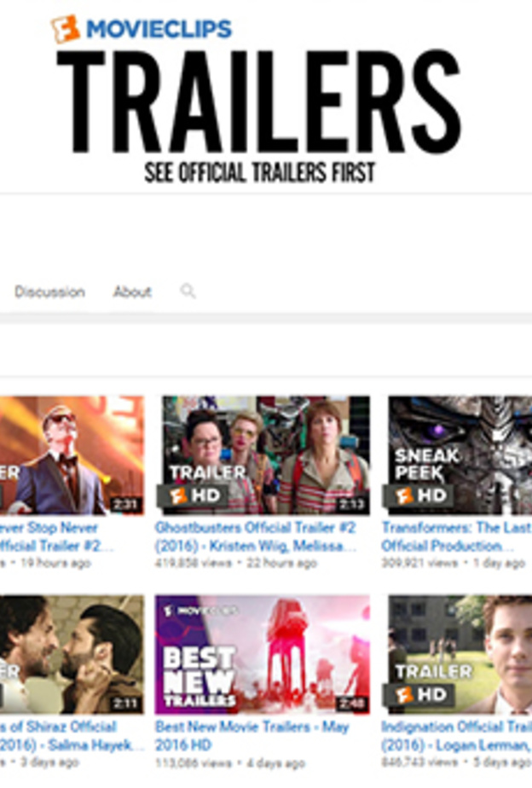Click the HD badge on Ghostbusters thumbnail
The width and height of the screenshot is (532, 788).
click(x=193, y=495)
